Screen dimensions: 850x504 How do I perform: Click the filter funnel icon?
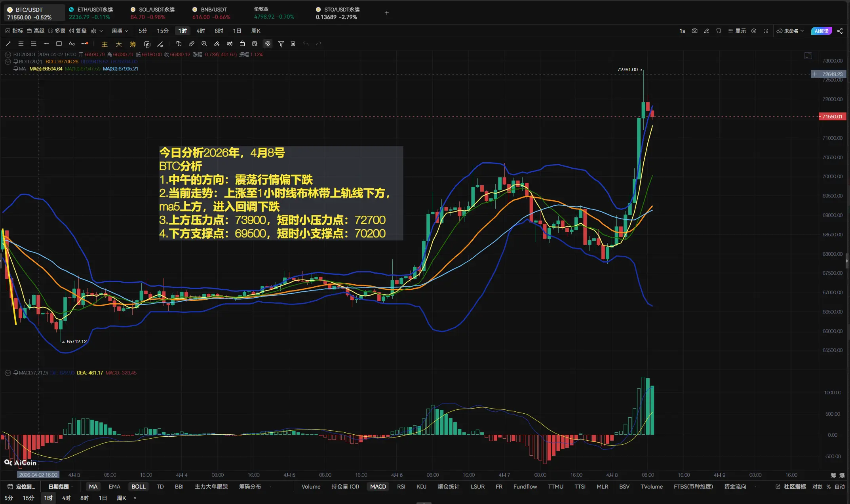pos(281,44)
